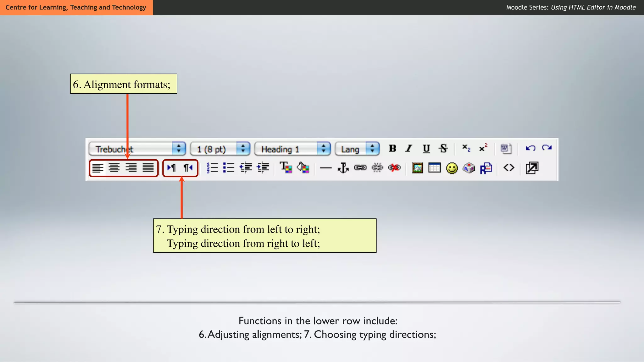This screenshot has width=644, height=362.
Task: Insert a numbered ordered list
Action: pyautogui.click(x=212, y=168)
